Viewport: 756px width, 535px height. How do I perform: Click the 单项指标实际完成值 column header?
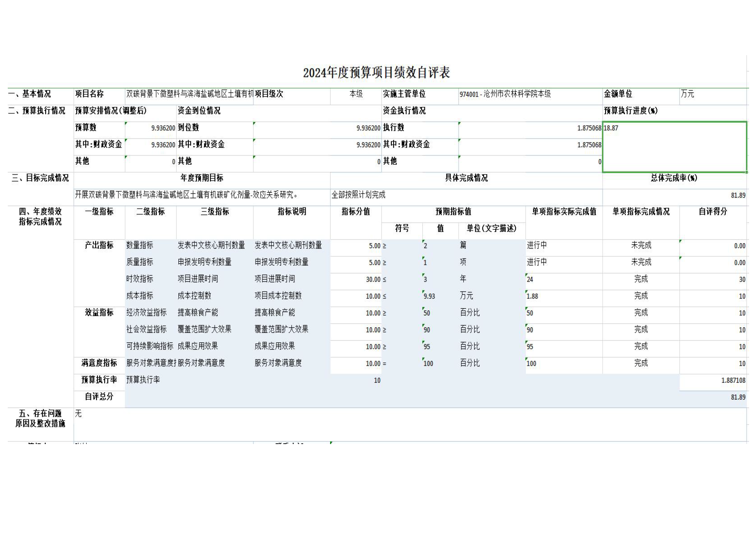coord(564,212)
